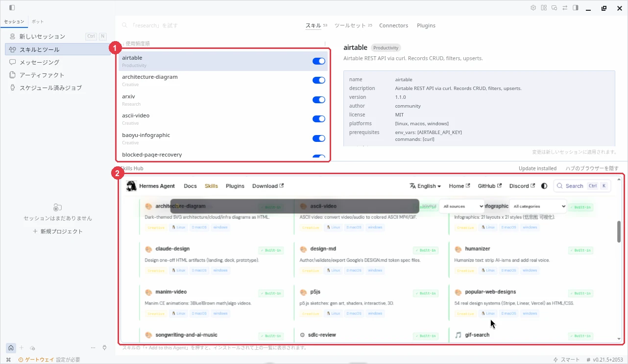Open the claude-design skill card

pos(212,259)
